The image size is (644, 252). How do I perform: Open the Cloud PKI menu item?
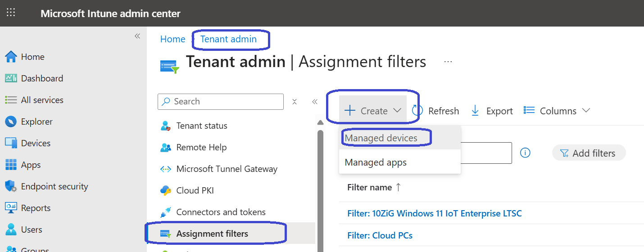(x=195, y=190)
